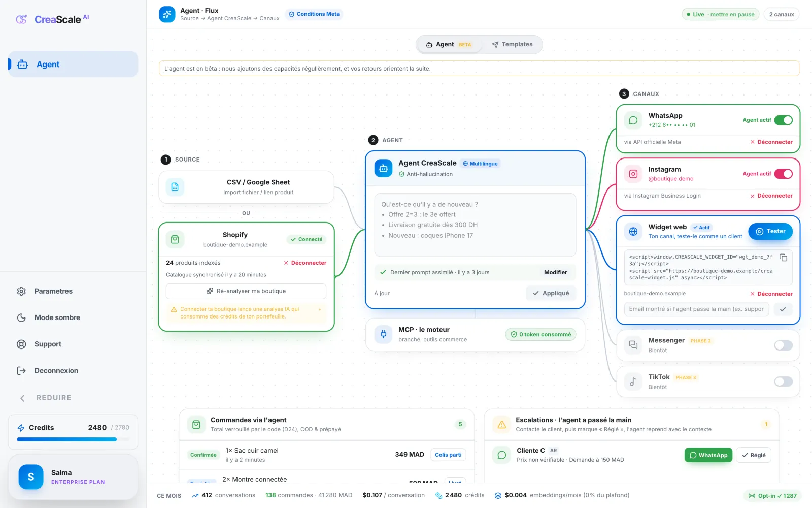Screen dimensions: 812x508
Task: Click the Shopify bag icon
Action: point(175,239)
